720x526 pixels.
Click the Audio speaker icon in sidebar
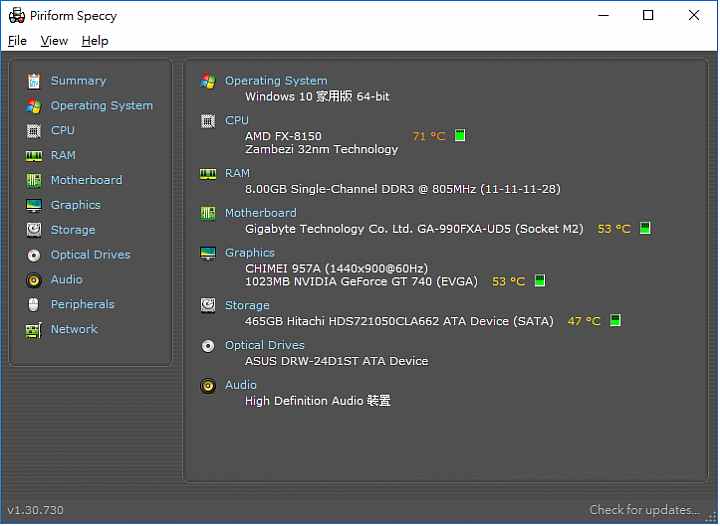point(34,280)
